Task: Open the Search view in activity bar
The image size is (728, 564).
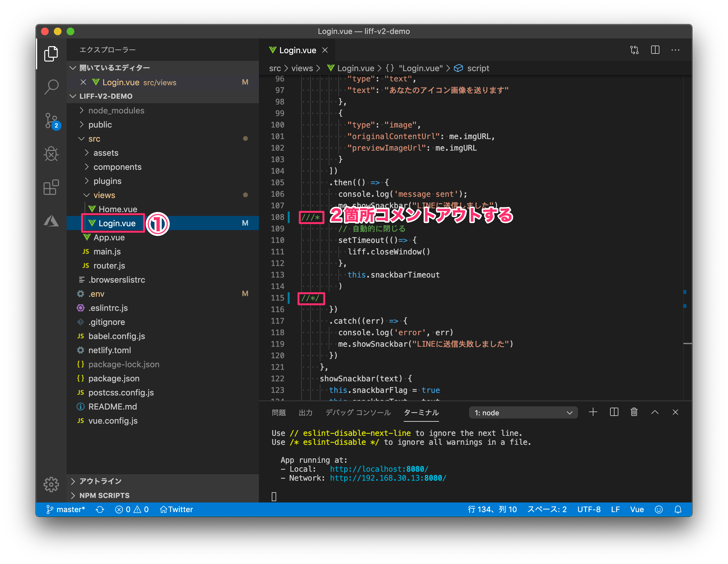Action: [51, 87]
